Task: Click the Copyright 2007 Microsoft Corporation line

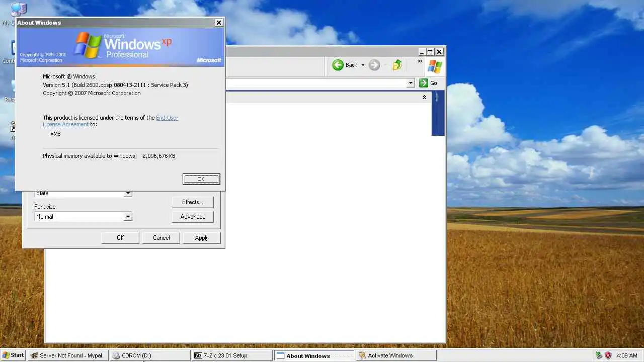Action: [x=92, y=93]
